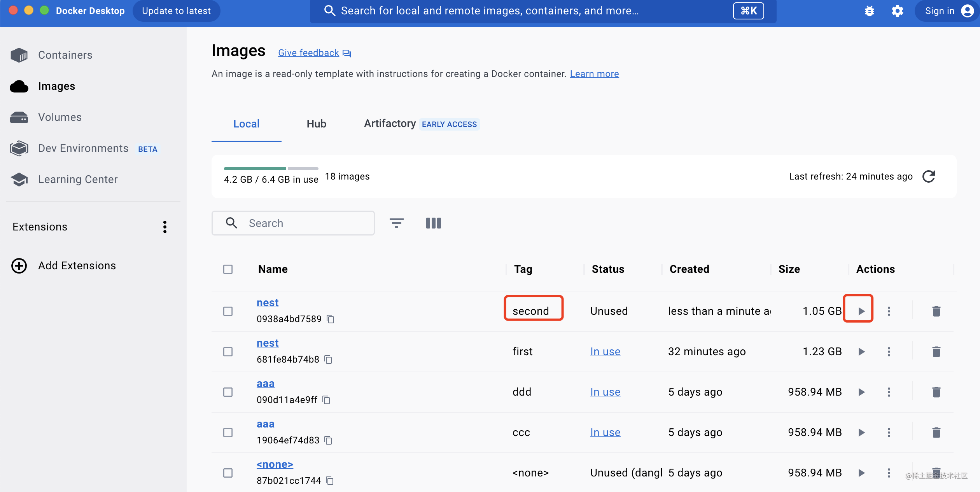The height and width of the screenshot is (492, 980).
Task: Open the bug troubleshoot icon
Action: 869,11
